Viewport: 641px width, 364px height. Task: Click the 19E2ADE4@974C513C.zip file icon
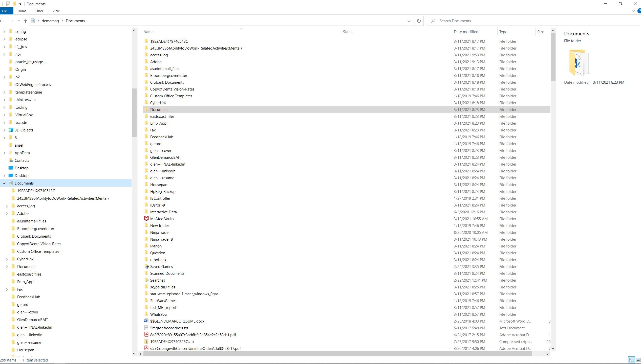tap(146, 342)
